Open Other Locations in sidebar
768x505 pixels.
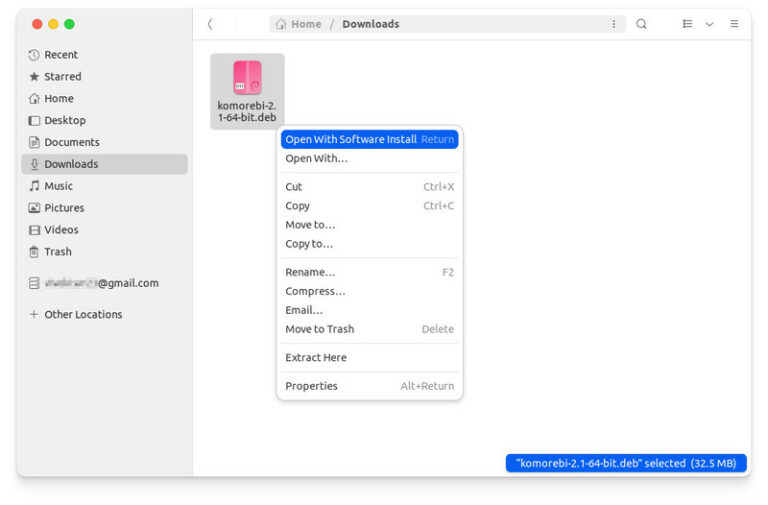point(82,314)
